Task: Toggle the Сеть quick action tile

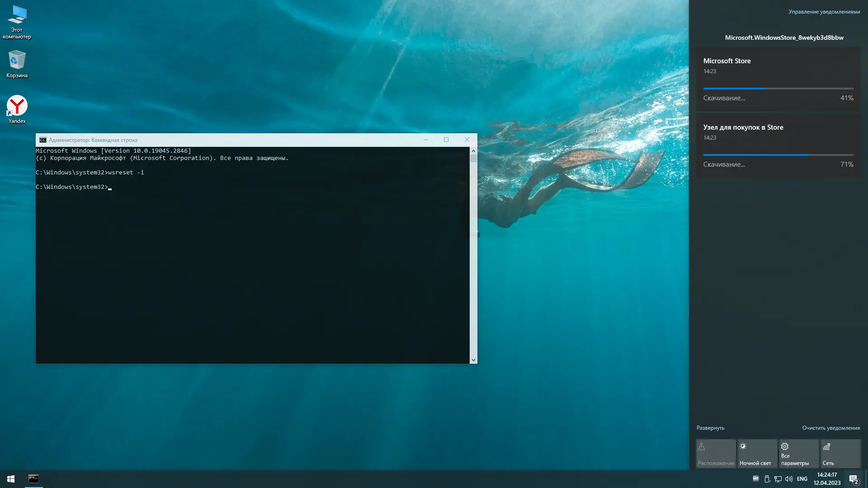Action: click(x=840, y=454)
